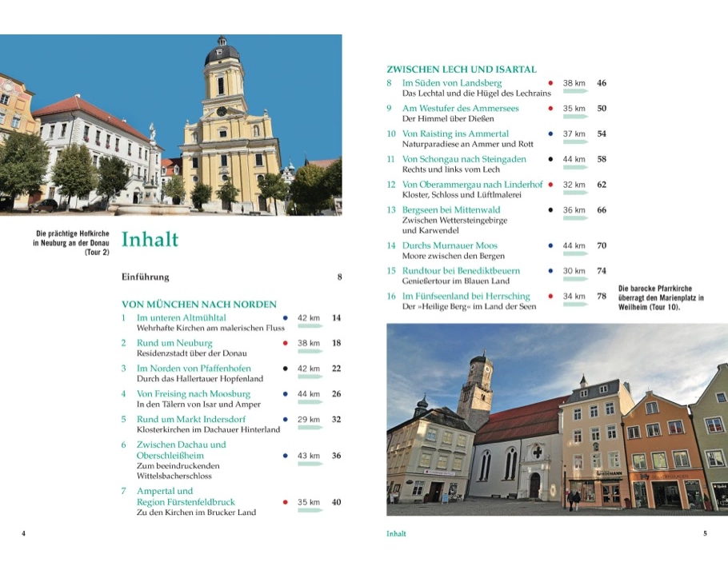Viewport: 728px width, 582px height.
Task: Click the black dot next to Bergseen bei Mittenwald
Action: point(550,210)
